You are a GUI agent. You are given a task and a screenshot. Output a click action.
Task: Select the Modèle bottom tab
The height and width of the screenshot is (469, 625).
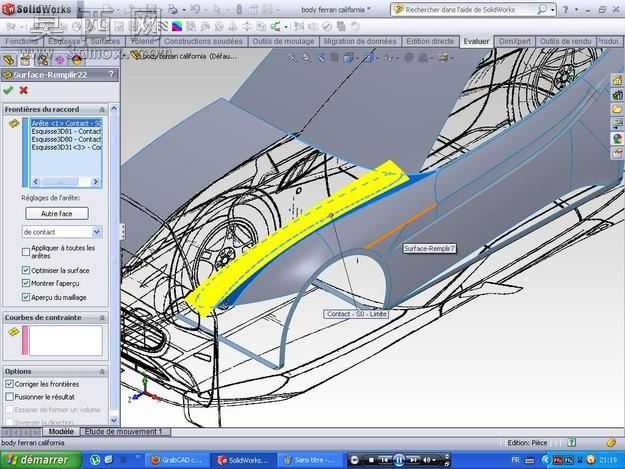[61, 432]
